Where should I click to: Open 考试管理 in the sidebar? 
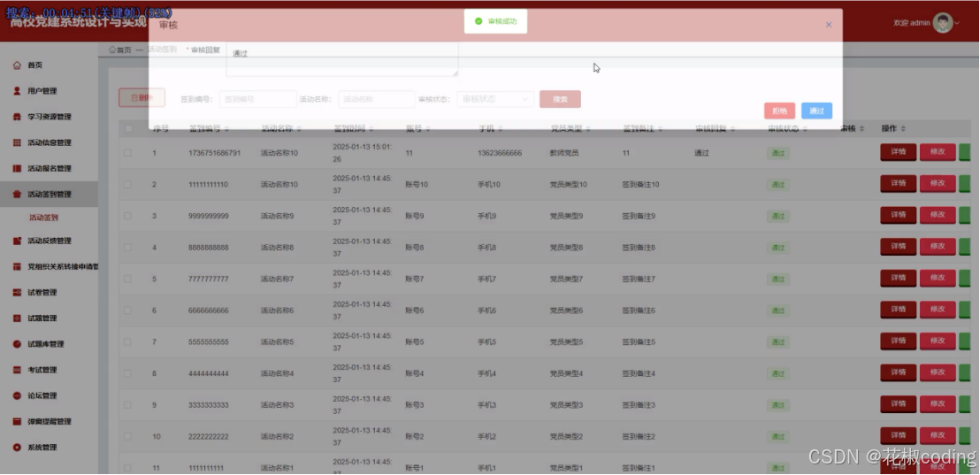(x=42, y=370)
